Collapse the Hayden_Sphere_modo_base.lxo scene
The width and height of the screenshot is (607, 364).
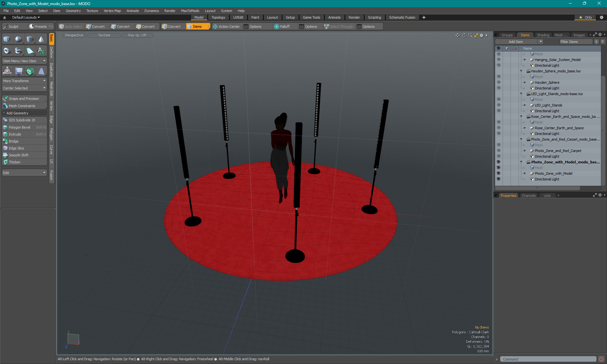point(521,71)
